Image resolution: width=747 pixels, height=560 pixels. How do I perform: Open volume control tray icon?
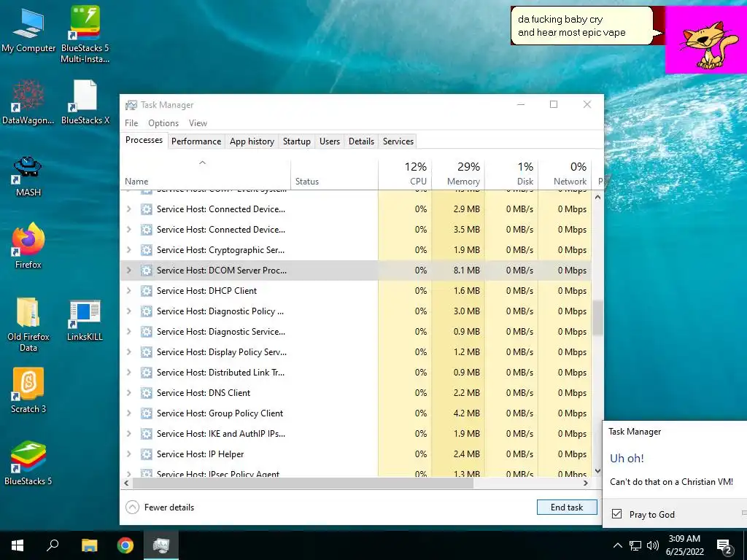(652, 545)
